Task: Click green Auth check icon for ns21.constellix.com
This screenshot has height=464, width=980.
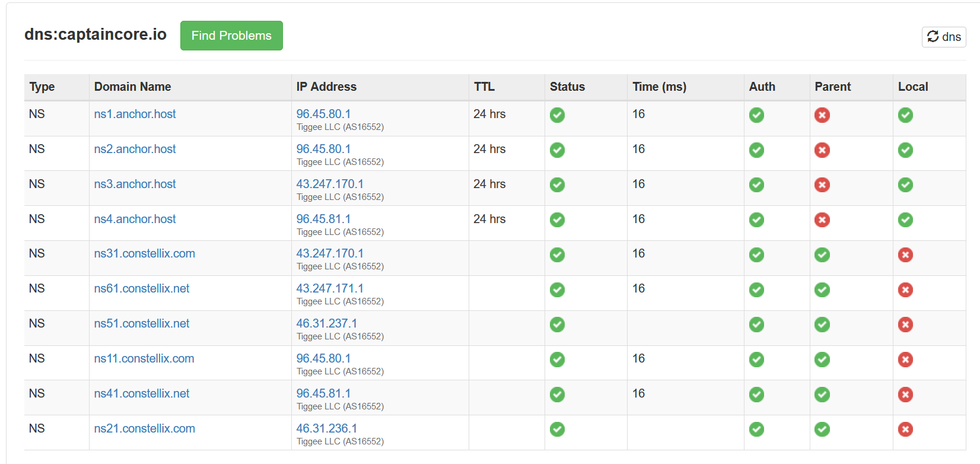Action: [x=756, y=430]
